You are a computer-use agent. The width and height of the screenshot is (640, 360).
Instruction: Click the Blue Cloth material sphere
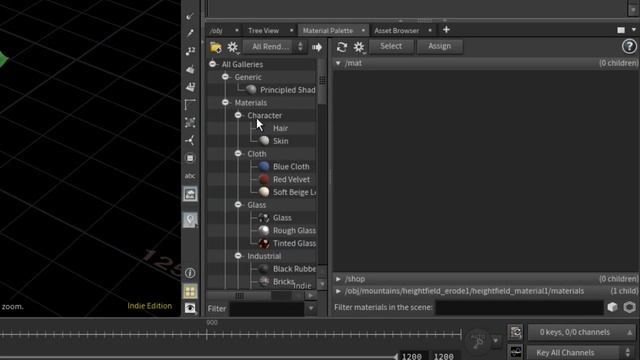coord(264,167)
